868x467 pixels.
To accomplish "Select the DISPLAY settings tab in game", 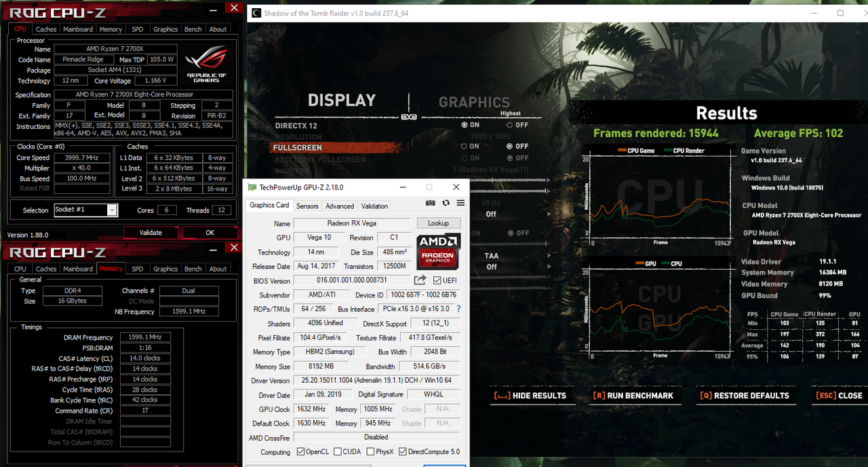I will (x=342, y=100).
